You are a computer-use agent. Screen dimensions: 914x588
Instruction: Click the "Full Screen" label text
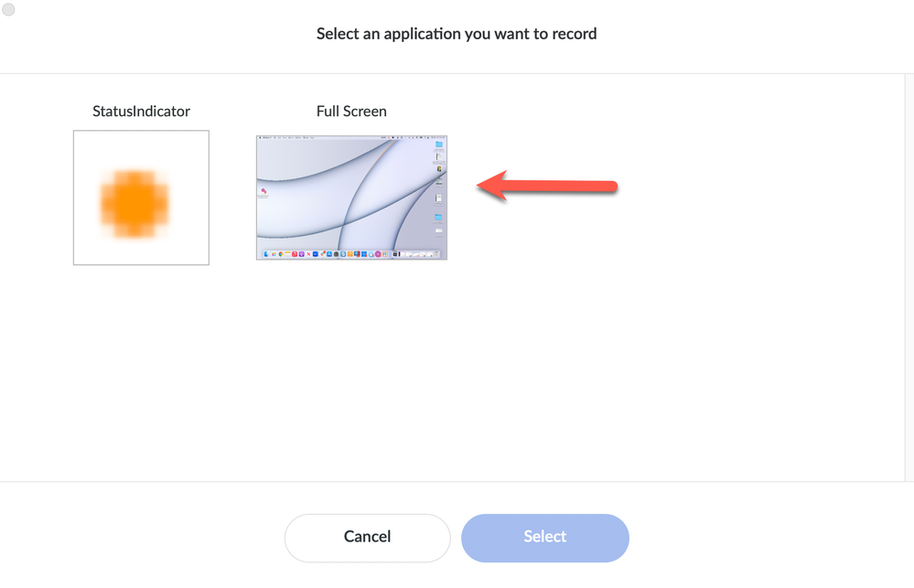351,112
